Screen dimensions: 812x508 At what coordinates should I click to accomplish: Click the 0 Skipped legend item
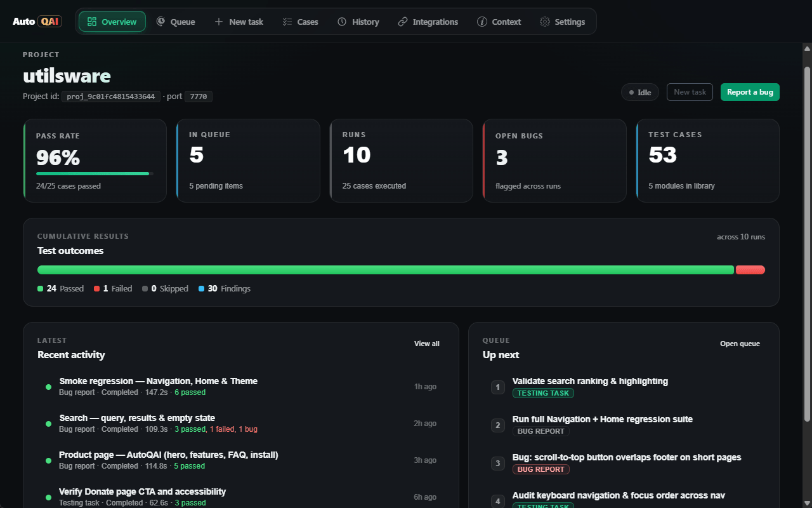[166, 288]
